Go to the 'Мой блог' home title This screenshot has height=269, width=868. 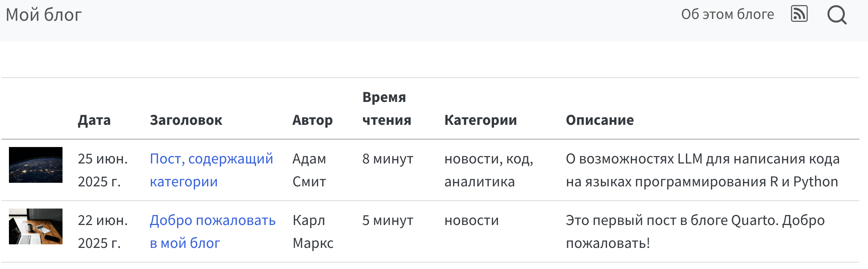click(x=44, y=15)
